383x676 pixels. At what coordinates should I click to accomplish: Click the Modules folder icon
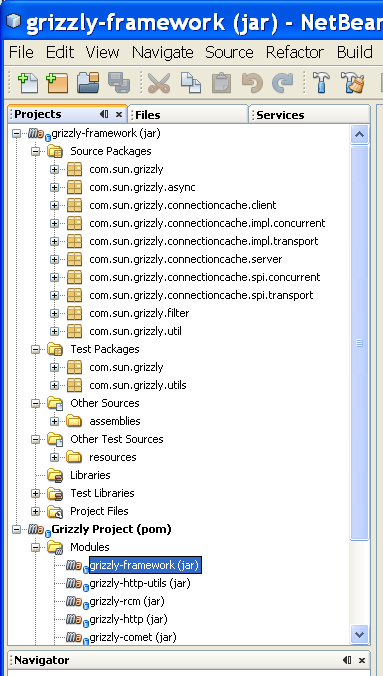point(55,547)
